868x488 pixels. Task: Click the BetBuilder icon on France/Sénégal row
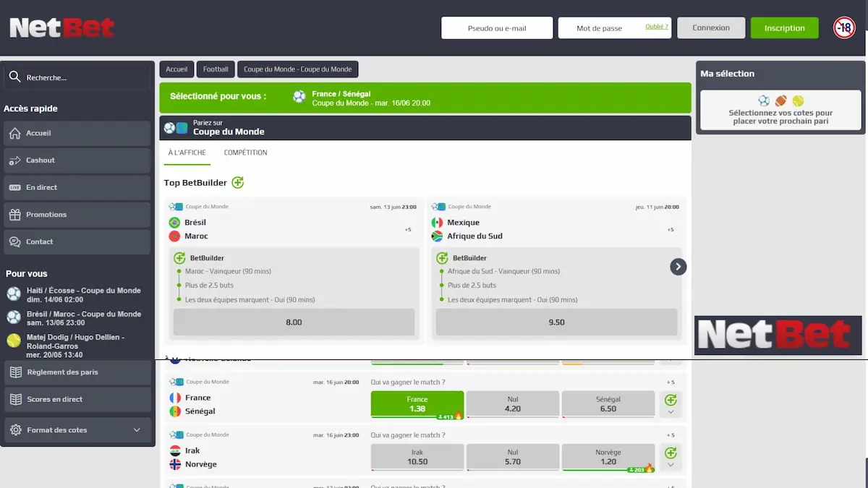(671, 399)
